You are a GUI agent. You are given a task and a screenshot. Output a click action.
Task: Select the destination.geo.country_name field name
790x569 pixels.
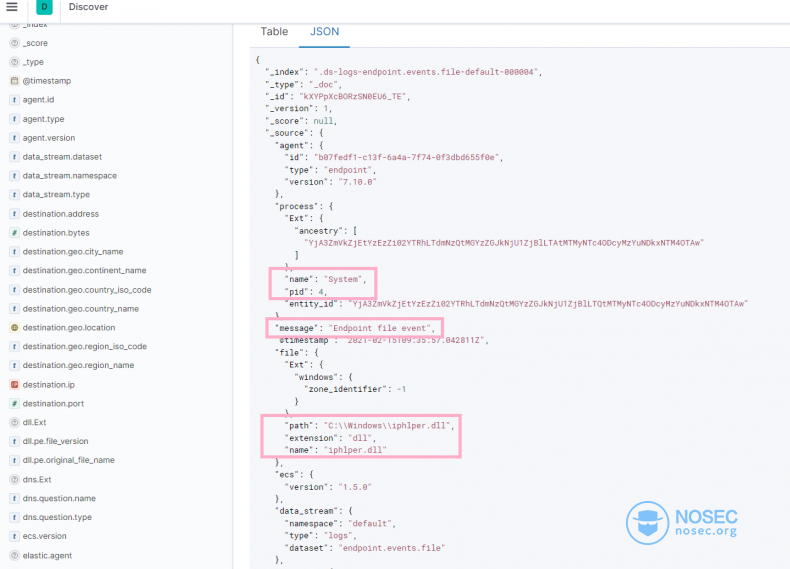coord(81,308)
